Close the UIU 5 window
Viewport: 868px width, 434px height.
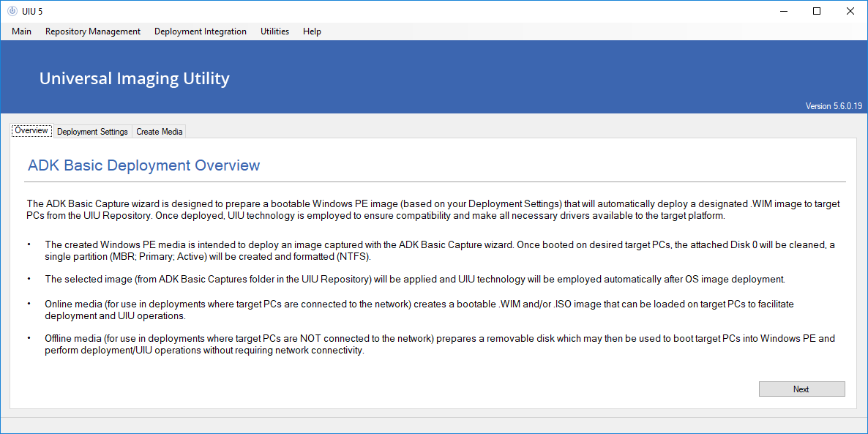click(850, 11)
